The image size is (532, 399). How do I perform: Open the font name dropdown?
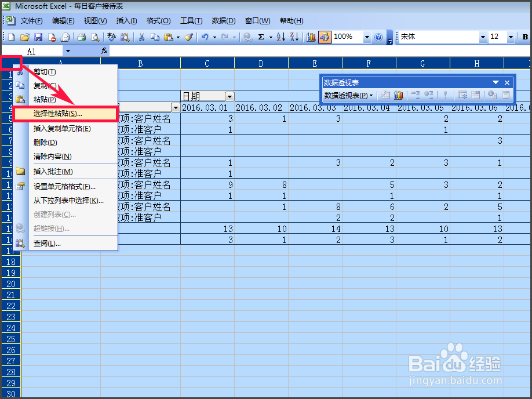pos(483,37)
